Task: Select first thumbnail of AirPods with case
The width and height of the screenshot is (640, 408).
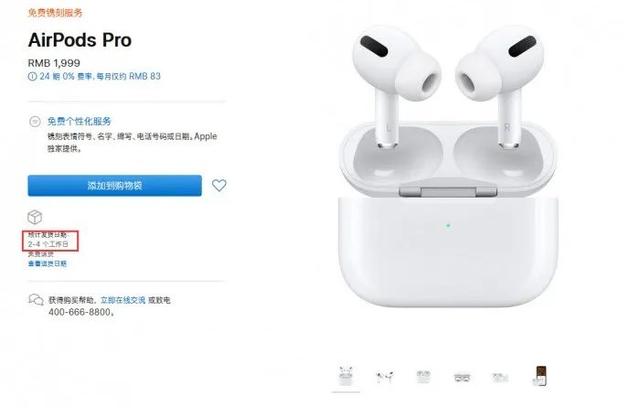Action: point(346,376)
